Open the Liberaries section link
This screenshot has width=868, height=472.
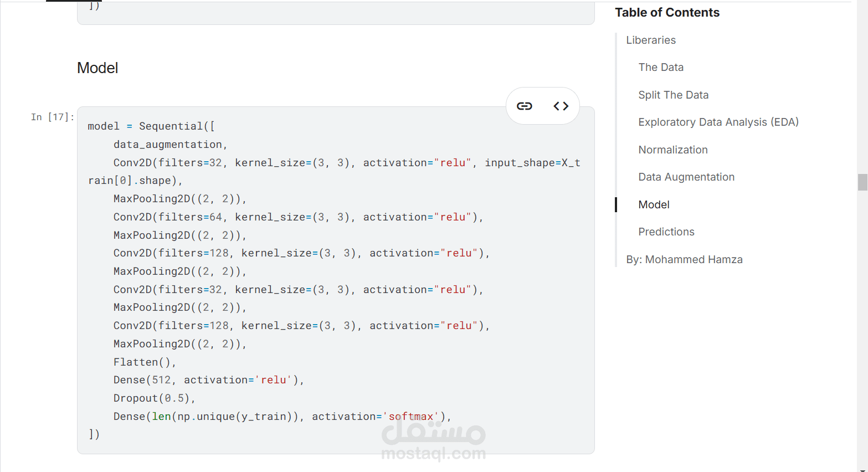click(650, 40)
